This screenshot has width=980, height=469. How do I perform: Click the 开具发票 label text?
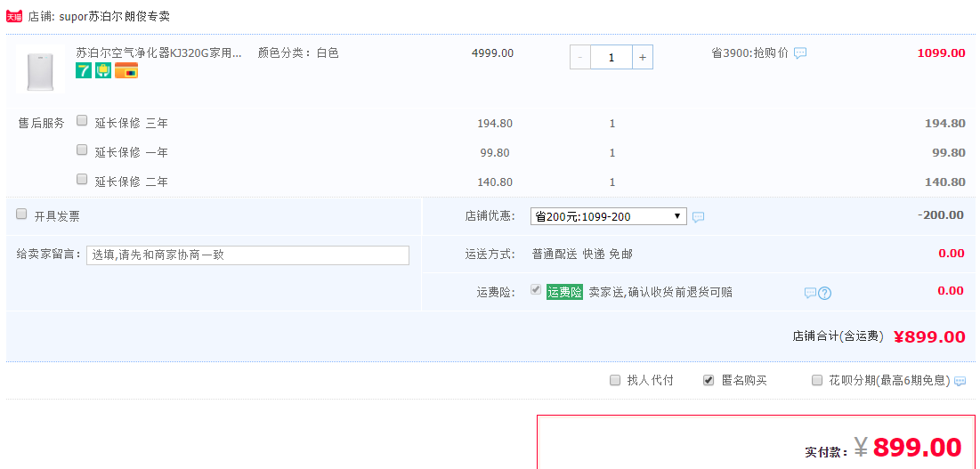(x=57, y=217)
